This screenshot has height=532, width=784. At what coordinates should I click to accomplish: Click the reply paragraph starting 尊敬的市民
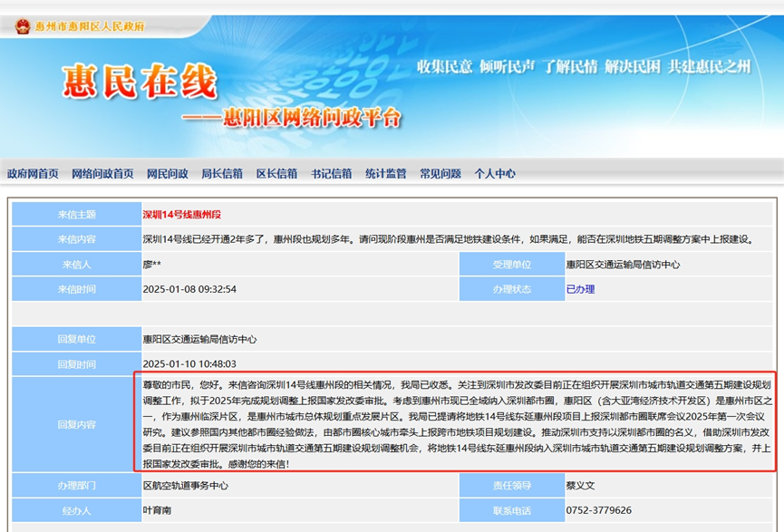point(457,424)
